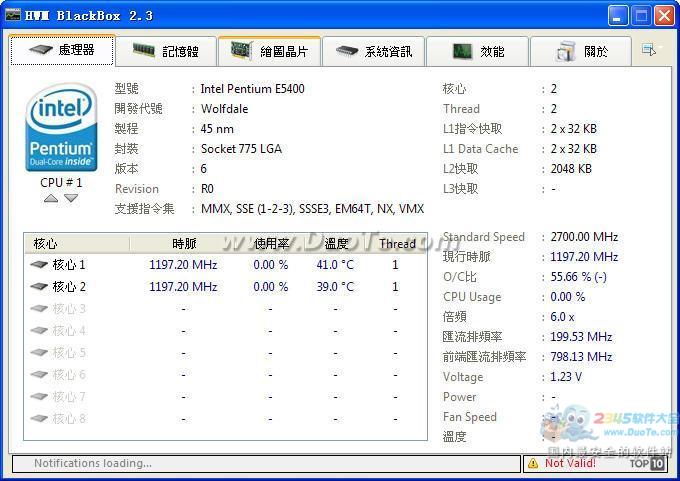Click the instruction set list MMX, SSE...

[312, 209]
